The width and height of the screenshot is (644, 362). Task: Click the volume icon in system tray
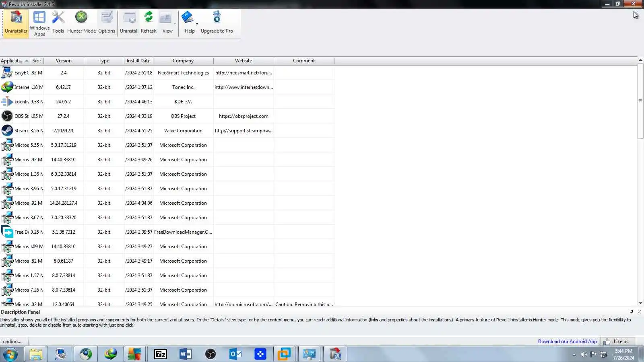584,354
